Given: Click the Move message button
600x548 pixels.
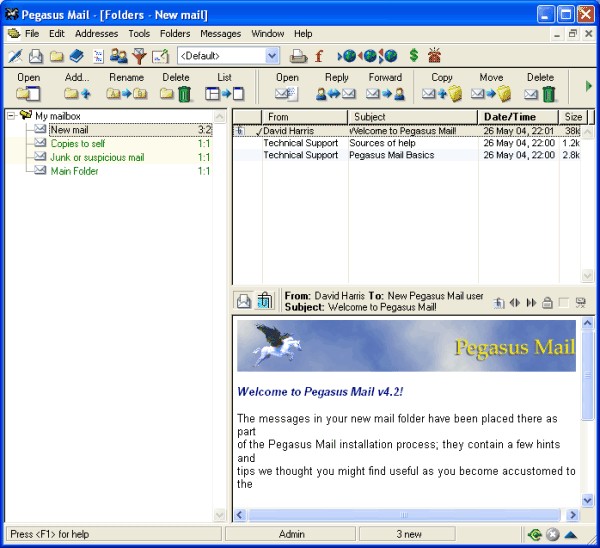Looking at the screenshot, I should [491, 86].
